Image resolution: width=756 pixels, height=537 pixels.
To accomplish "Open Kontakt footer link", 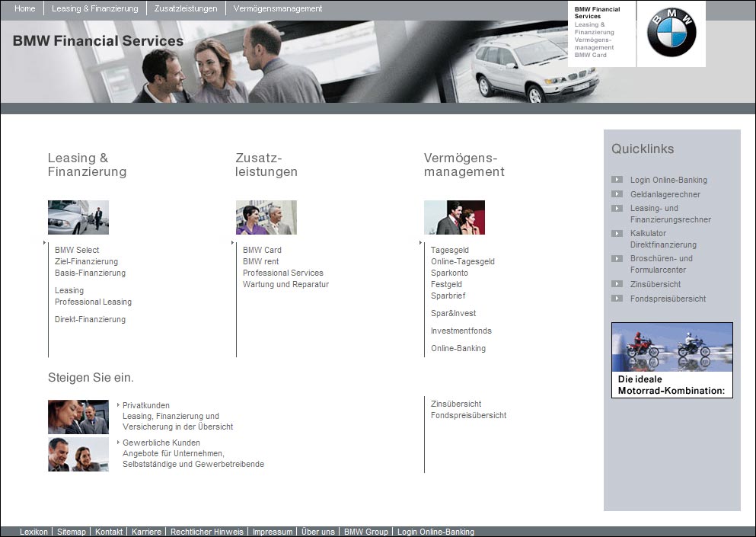I will coord(108,532).
